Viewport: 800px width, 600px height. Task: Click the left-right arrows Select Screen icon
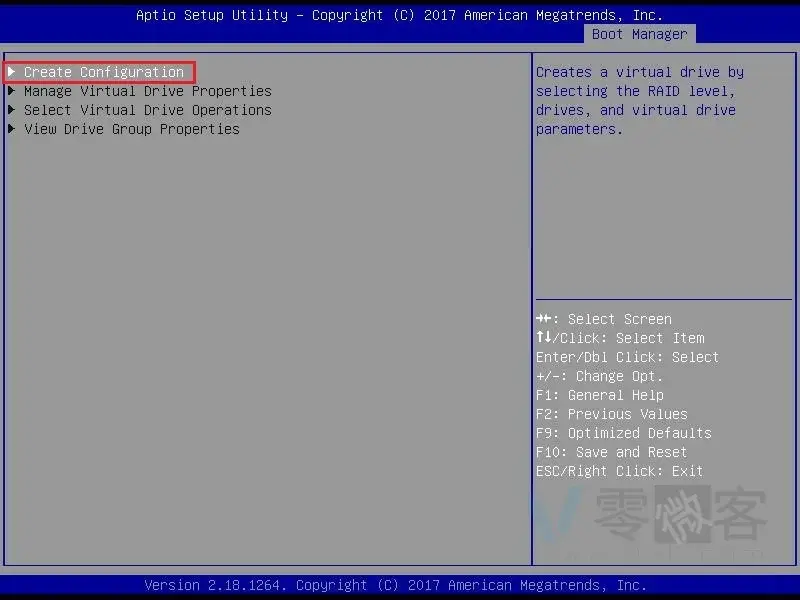tap(543, 319)
